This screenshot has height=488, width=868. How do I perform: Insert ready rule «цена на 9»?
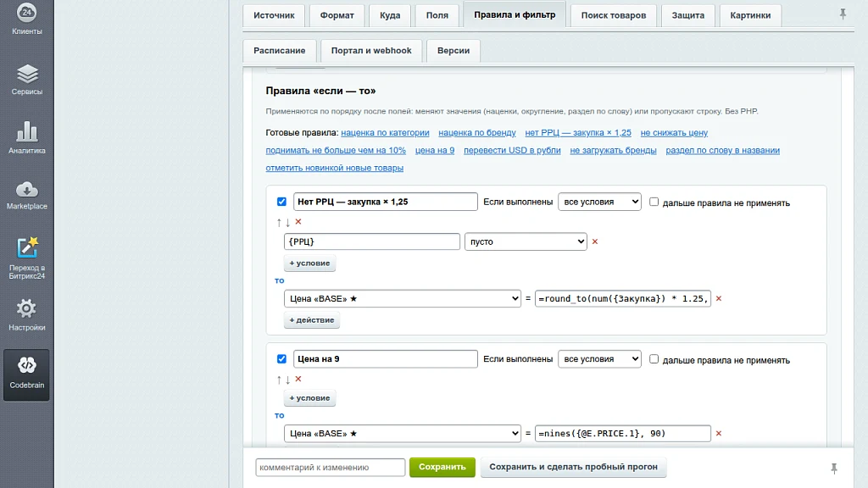(x=435, y=151)
